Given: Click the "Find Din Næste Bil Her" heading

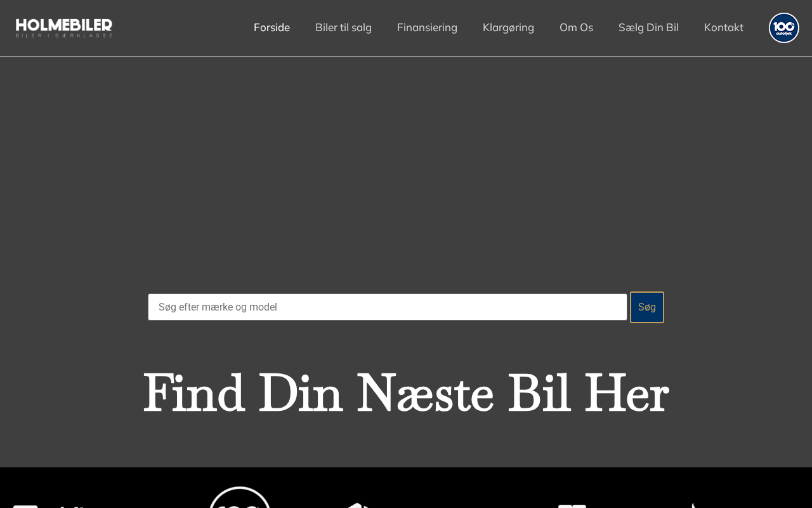Looking at the screenshot, I should (406, 393).
